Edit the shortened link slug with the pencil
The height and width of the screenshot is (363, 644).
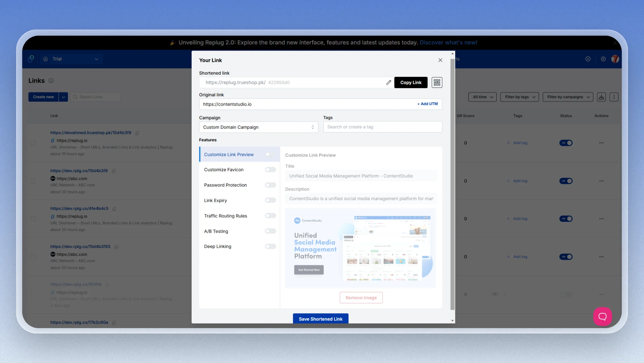click(x=388, y=82)
